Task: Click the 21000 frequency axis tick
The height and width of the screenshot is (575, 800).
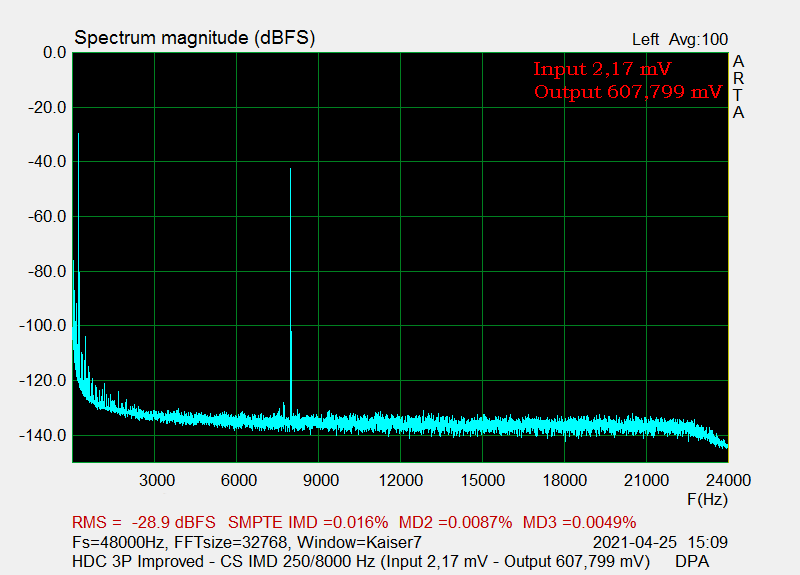Action: 646,480
